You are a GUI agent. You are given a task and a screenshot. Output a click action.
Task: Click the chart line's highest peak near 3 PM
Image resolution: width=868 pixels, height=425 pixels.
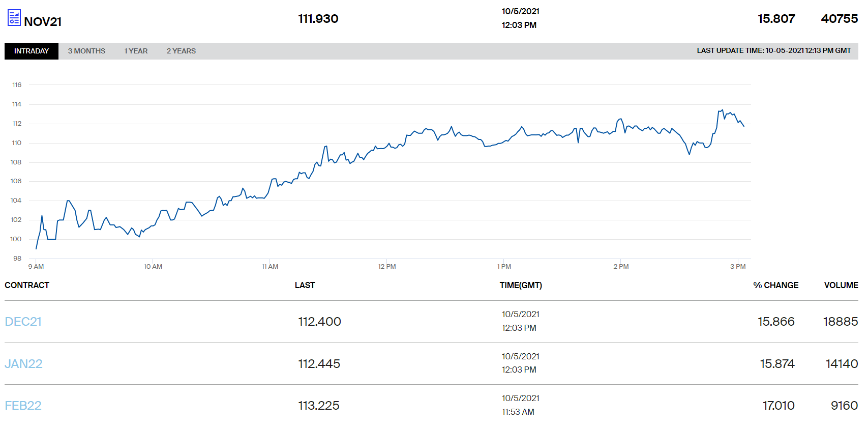[x=722, y=110]
